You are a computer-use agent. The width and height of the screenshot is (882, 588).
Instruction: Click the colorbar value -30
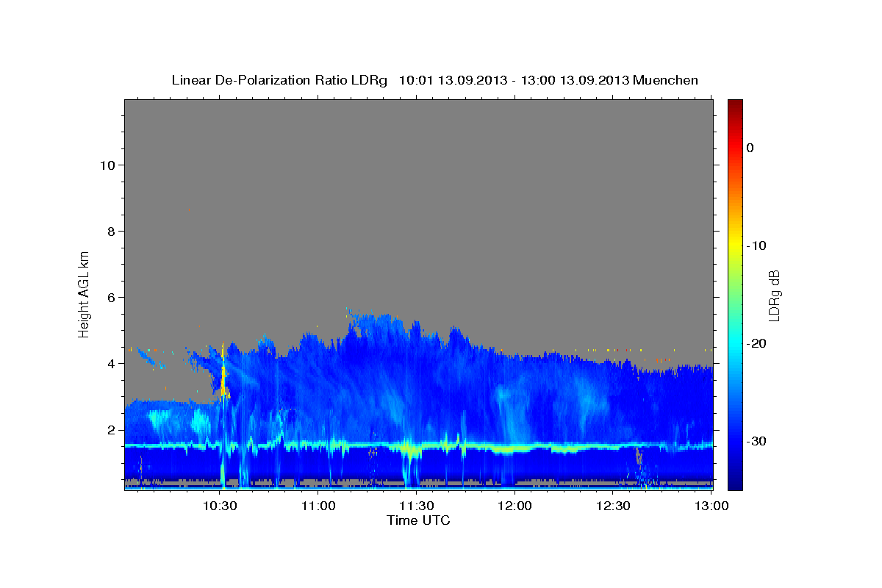[757, 441]
